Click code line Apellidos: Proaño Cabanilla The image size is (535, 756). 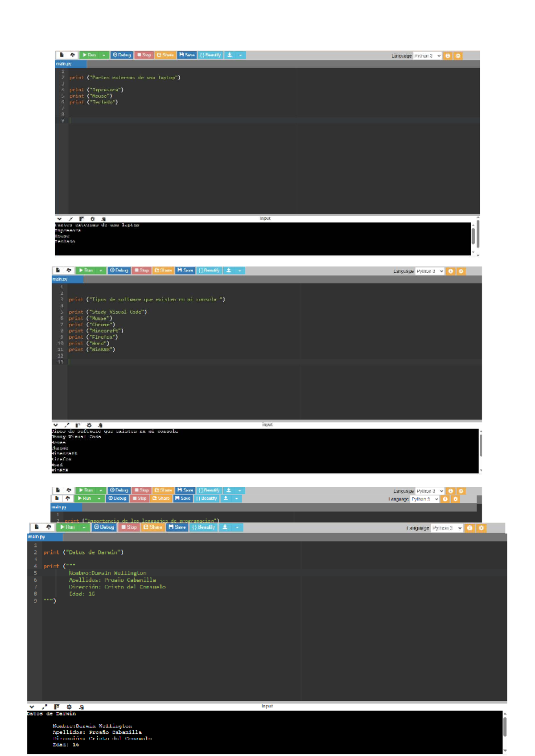(112, 580)
